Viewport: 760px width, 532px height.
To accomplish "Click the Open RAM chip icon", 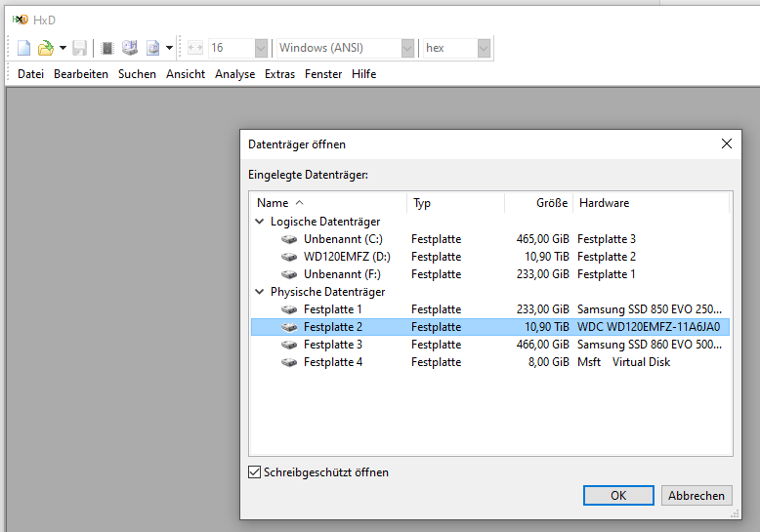I will coord(107,48).
